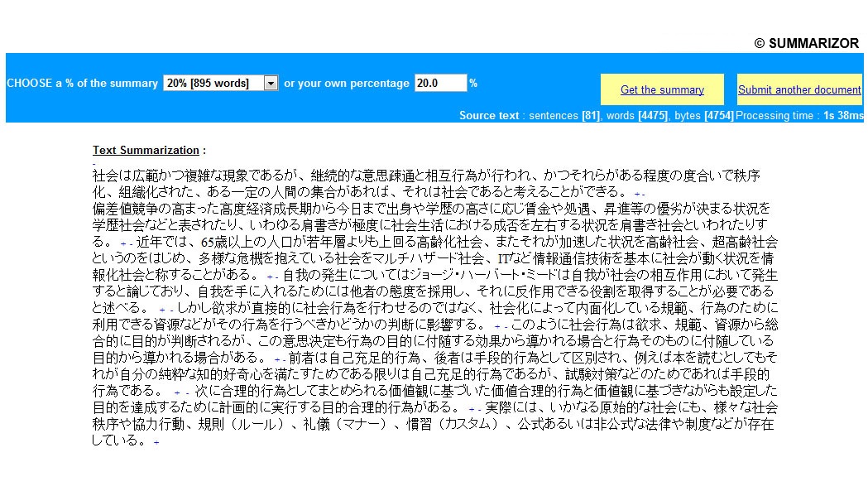Click plus marker preceding 自我の発生については
This screenshot has height=491, width=868.
point(270,277)
